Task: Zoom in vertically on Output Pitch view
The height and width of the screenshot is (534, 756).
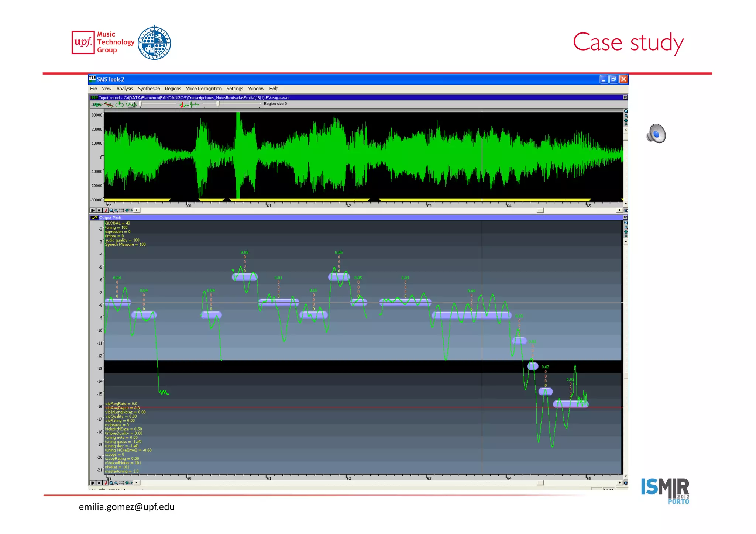Action: pyautogui.click(x=626, y=223)
